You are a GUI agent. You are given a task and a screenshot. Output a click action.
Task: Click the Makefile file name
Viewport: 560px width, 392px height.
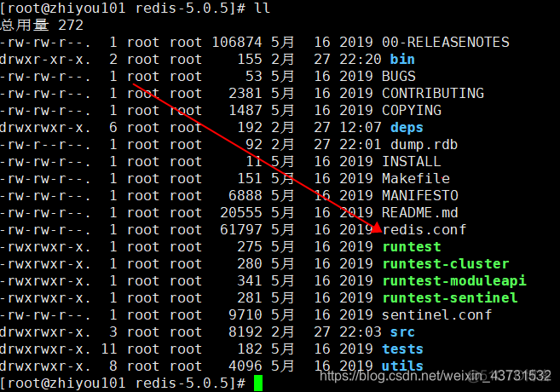point(416,178)
